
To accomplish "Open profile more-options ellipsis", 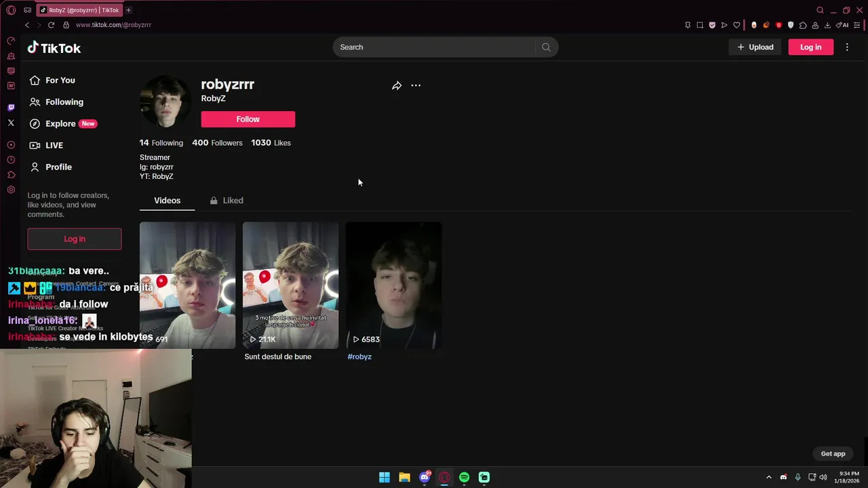I will [x=416, y=85].
